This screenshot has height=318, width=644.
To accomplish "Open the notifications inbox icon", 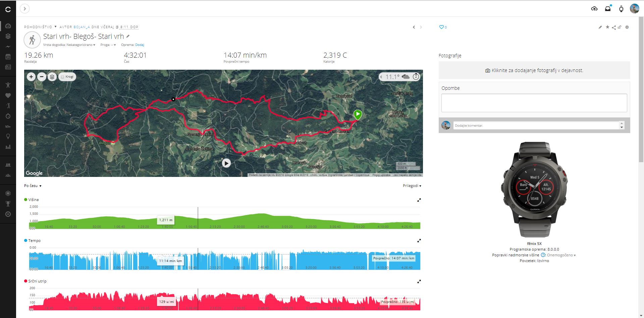I will pos(607,9).
